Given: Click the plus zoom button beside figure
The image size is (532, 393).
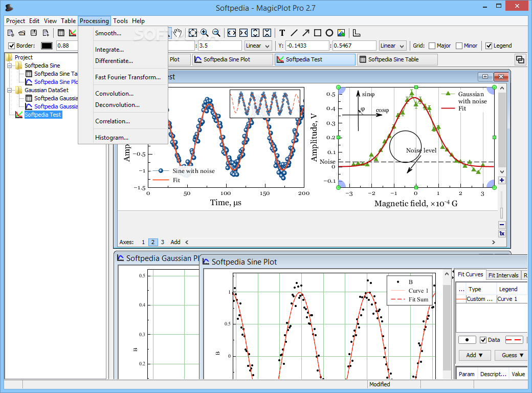Looking at the screenshot, I should [x=502, y=180].
